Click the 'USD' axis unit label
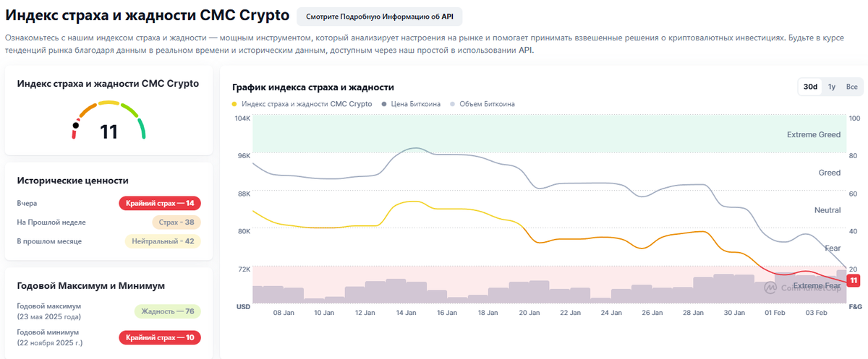Image resolution: width=868 pixels, height=359 pixels. pyautogui.click(x=244, y=306)
